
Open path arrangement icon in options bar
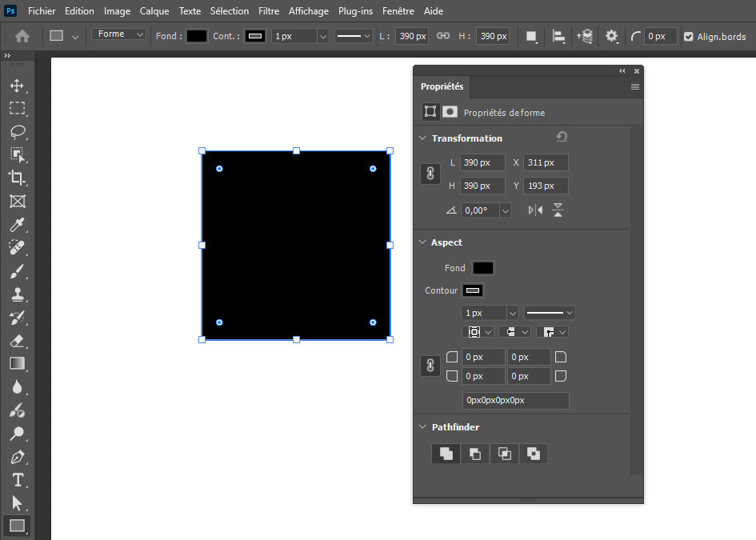(x=585, y=37)
